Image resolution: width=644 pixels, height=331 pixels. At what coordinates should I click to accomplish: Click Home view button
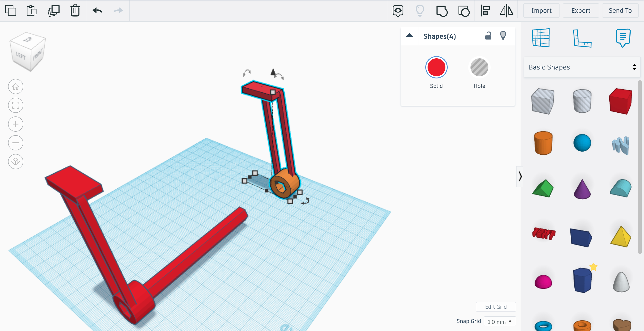click(15, 87)
